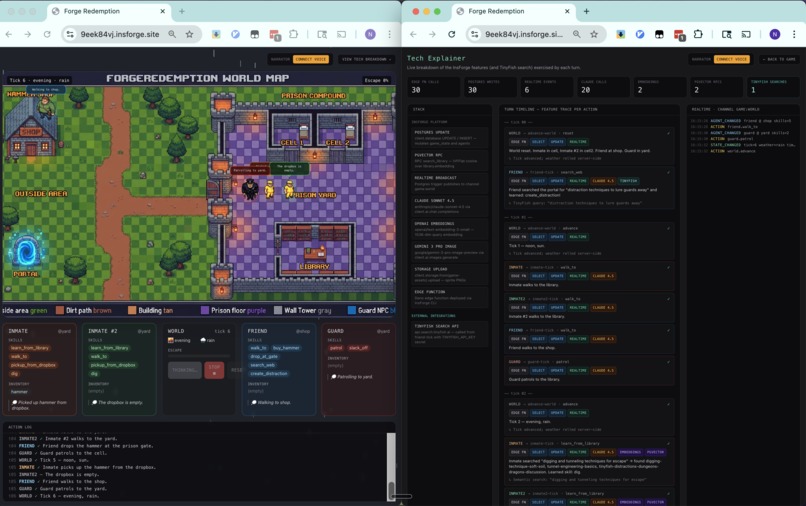Click create_distraction skill in Friend card
This screenshot has width=806, height=506.
pyautogui.click(x=269, y=374)
